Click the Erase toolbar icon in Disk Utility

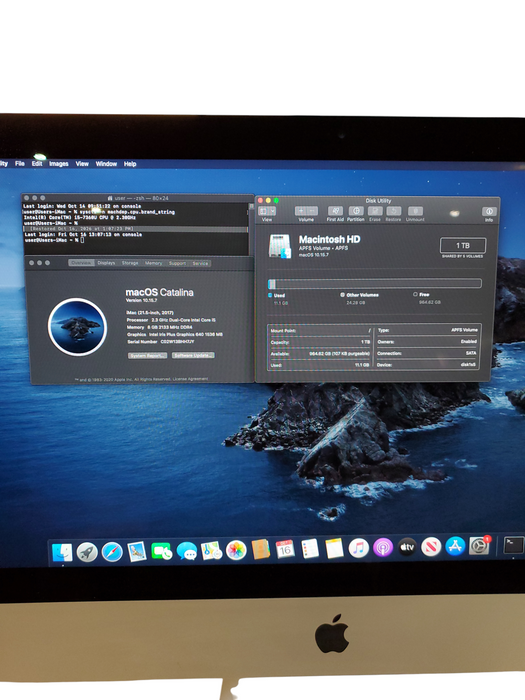(375, 211)
